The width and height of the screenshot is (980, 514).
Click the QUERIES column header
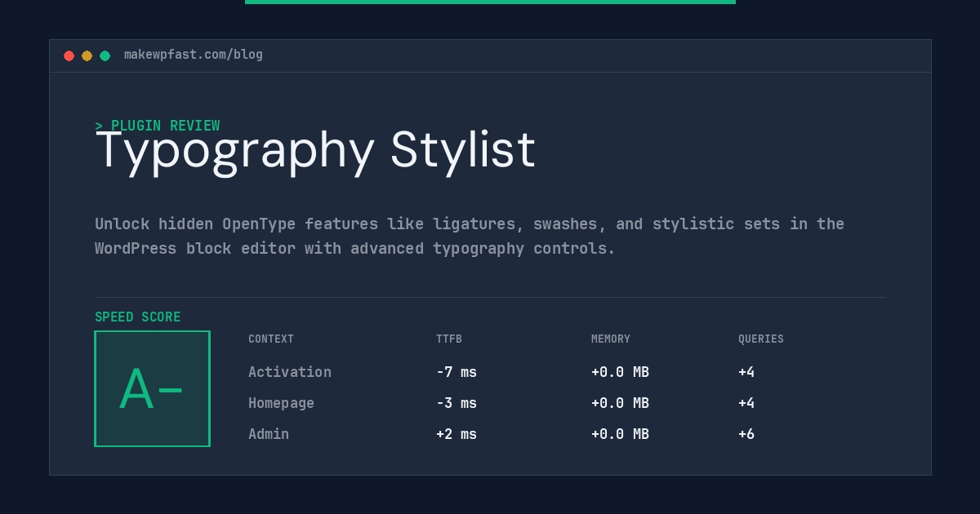coord(761,339)
